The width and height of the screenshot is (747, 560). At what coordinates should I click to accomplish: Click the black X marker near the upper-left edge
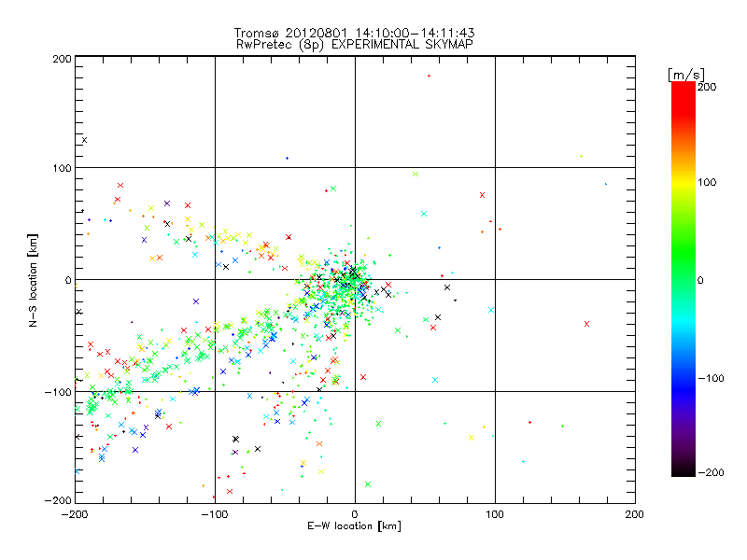(84, 140)
